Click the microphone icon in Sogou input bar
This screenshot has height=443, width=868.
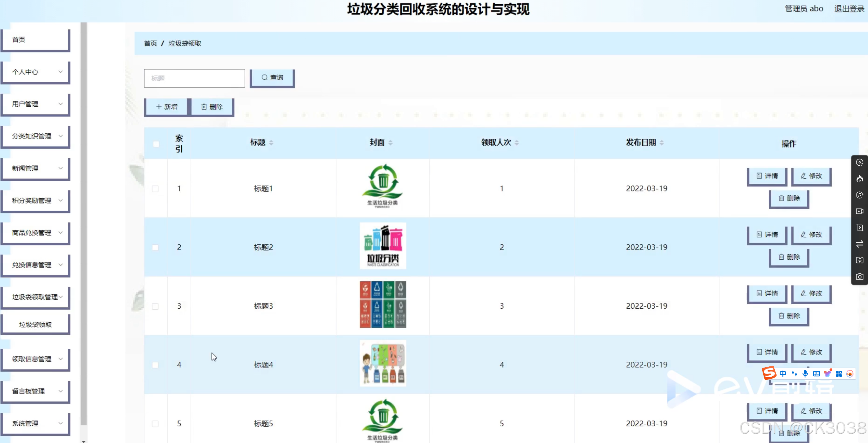coord(805,374)
